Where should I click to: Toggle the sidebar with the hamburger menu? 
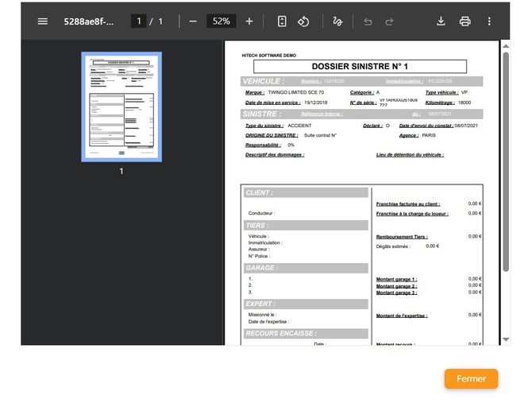43,21
